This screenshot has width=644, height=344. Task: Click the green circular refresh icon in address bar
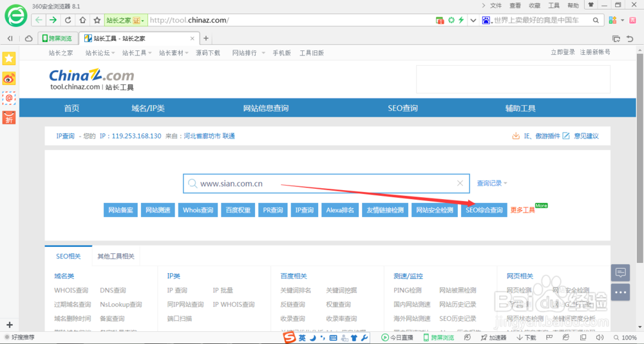point(451,20)
